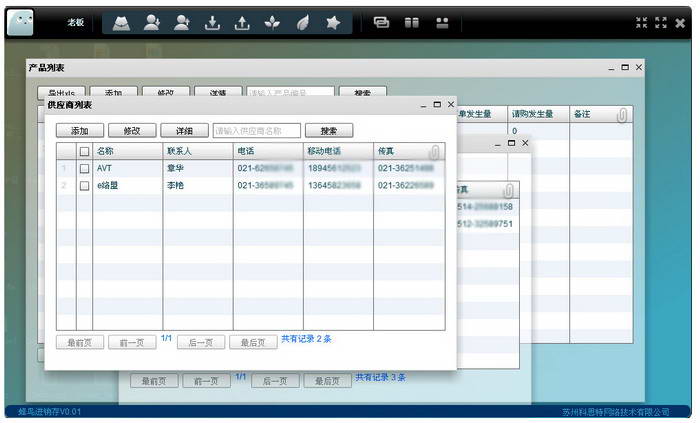Click the 名称 column header
The image size is (700, 423).
(128, 151)
